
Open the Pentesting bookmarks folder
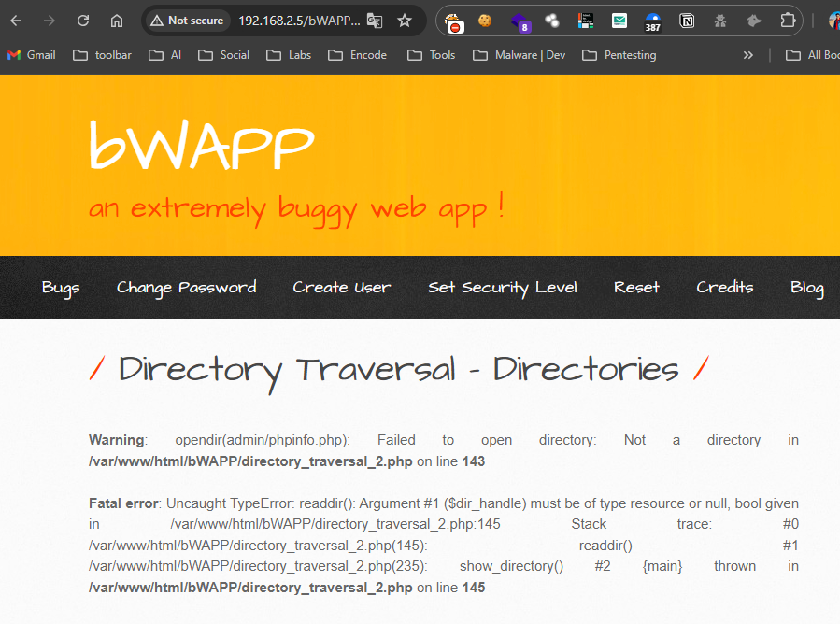(x=619, y=55)
